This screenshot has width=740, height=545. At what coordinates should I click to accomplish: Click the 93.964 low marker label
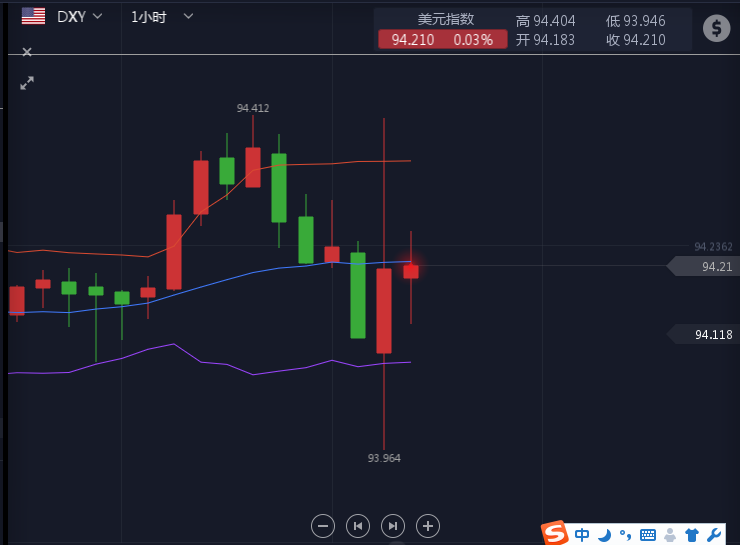[x=384, y=458]
